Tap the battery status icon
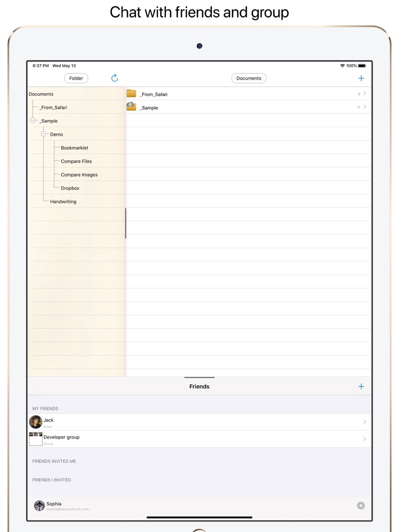The height and width of the screenshot is (532, 399). click(362, 66)
